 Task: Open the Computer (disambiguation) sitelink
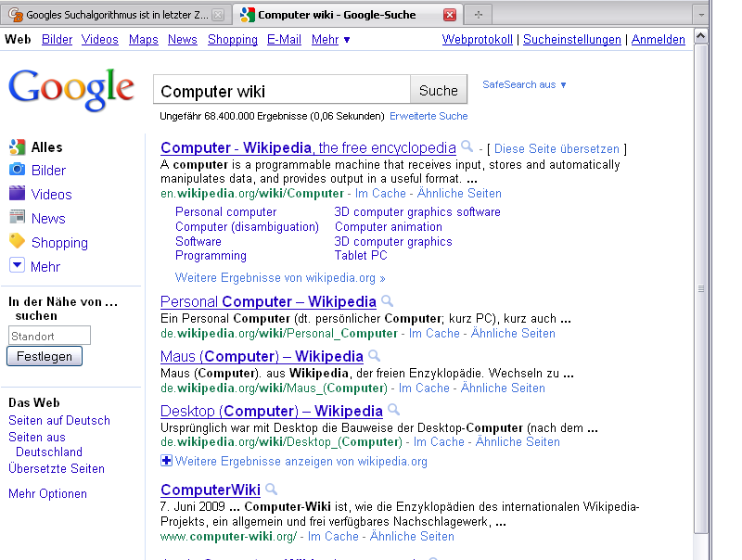247,227
